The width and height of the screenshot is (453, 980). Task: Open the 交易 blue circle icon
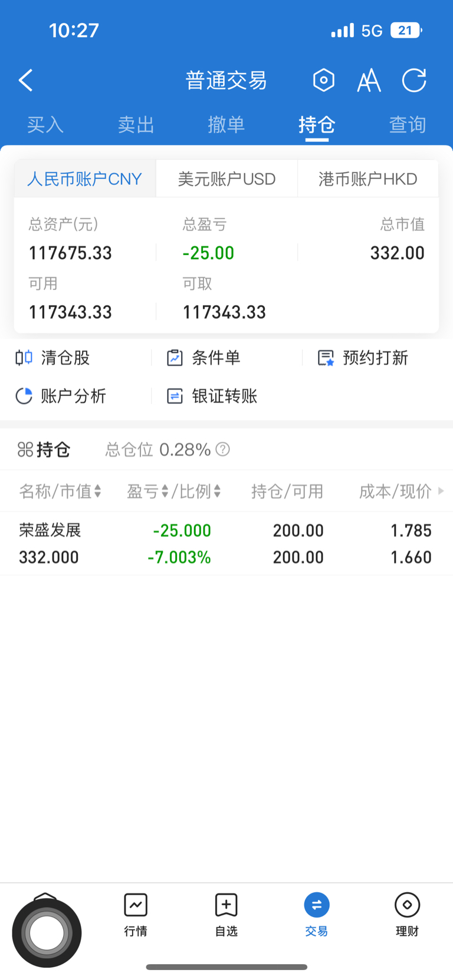[x=317, y=905]
